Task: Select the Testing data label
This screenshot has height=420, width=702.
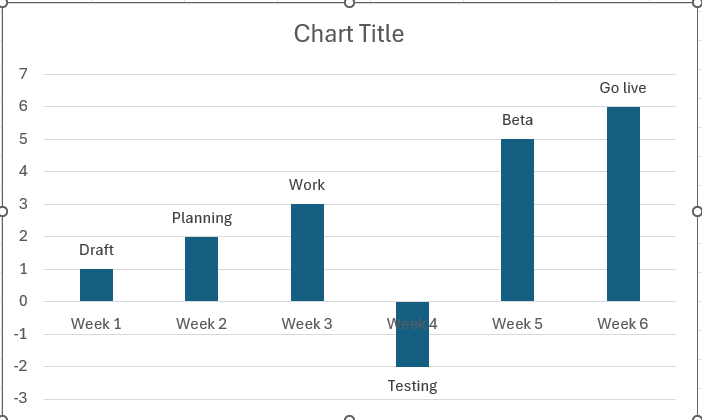Action: (412, 386)
